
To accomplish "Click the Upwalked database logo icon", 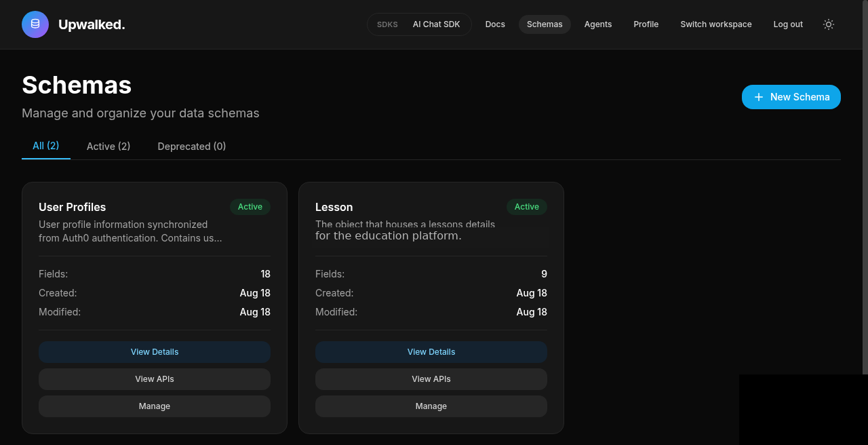I will click(35, 24).
